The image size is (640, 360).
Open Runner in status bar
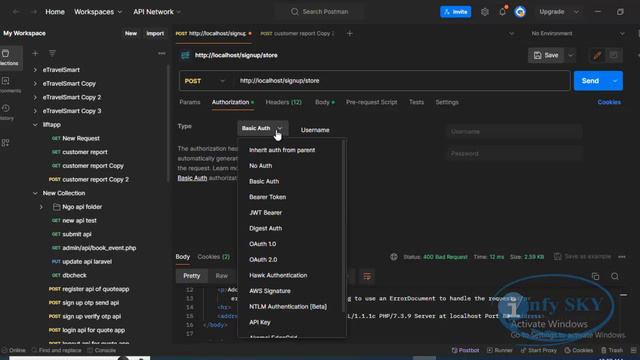500,350
